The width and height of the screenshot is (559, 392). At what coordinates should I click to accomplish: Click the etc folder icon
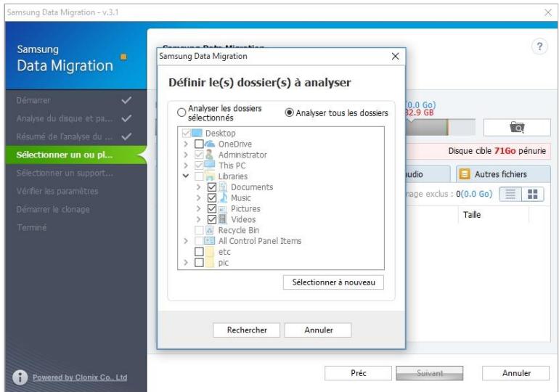210,252
